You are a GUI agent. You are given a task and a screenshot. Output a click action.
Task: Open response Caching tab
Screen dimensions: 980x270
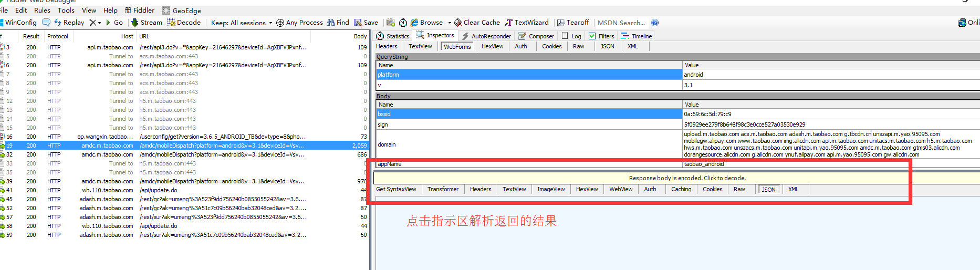681,189
